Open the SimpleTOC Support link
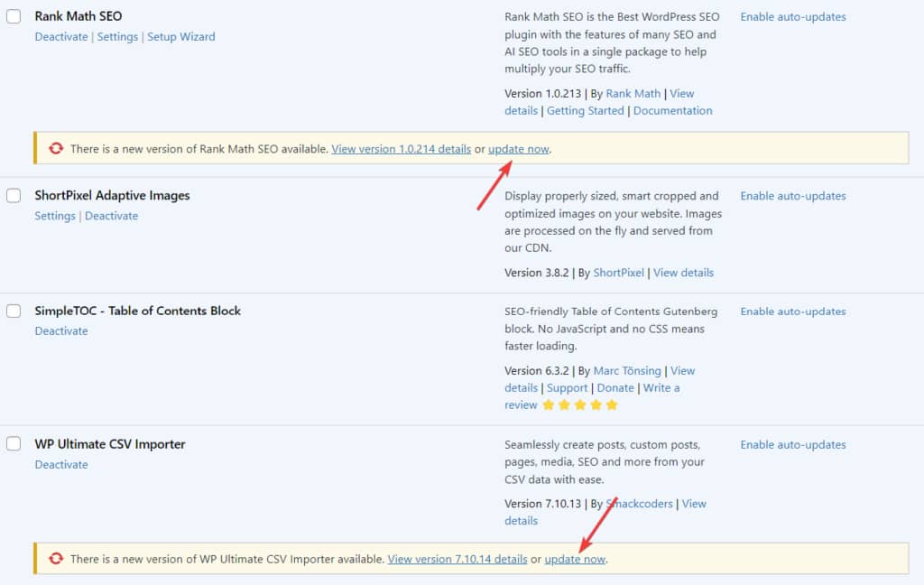This screenshot has width=924, height=585. point(567,388)
